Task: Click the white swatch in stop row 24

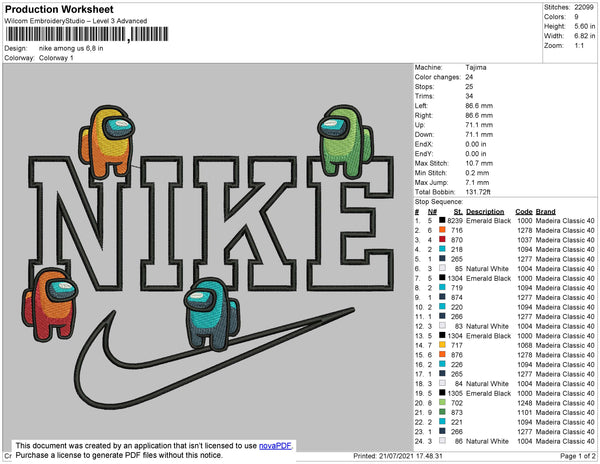Action: tap(442, 441)
